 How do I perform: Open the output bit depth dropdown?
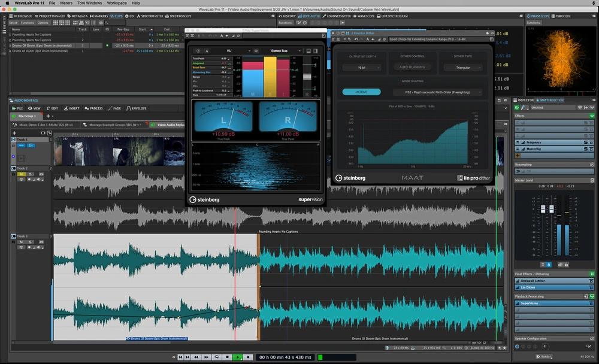click(362, 67)
